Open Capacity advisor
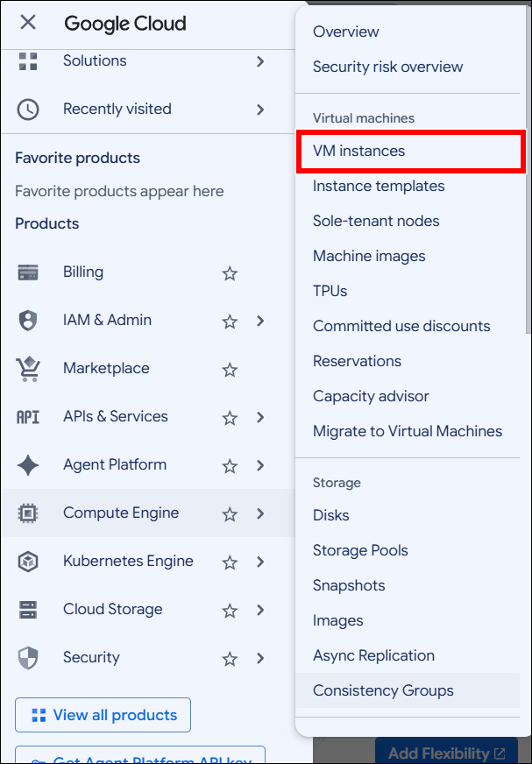 click(371, 397)
